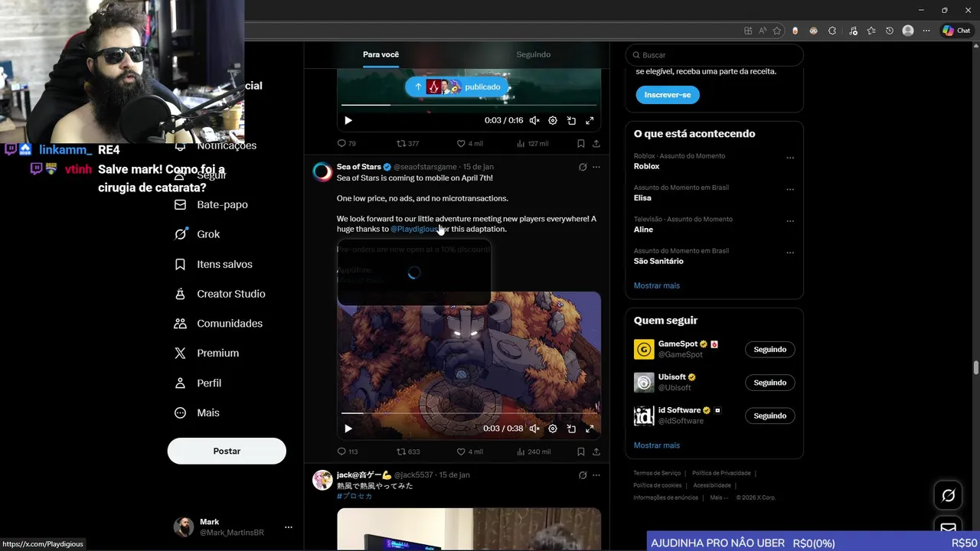Add page to favorites star icon
Image resolution: width=980 pixels, height=551 pixels.
point(777,31)
